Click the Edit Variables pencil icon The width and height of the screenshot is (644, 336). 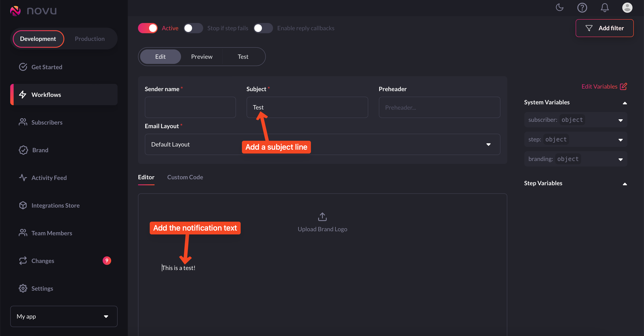(x=623, y=86)
